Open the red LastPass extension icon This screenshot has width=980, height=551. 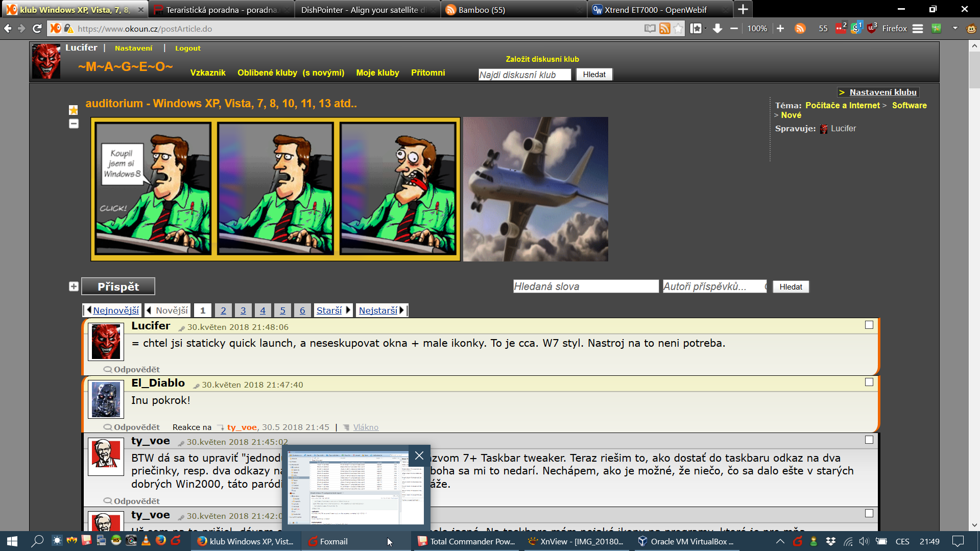pos(840,29)
